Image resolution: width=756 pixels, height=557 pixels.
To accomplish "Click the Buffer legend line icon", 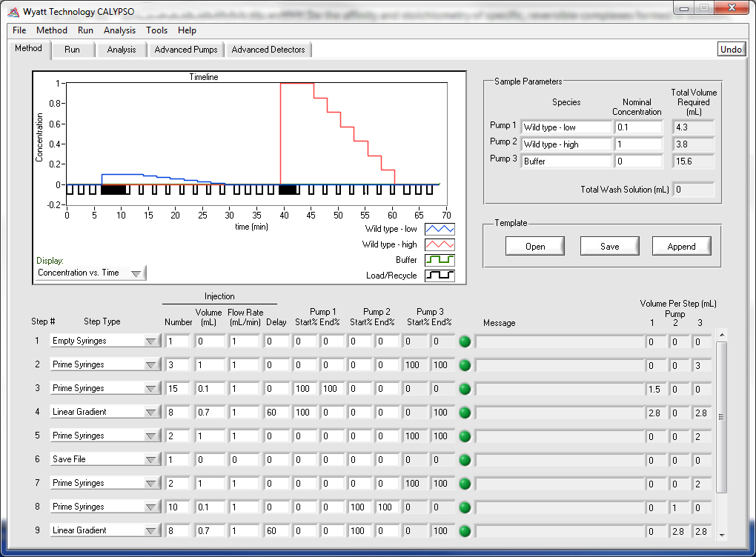I will (x=440, y=261).
